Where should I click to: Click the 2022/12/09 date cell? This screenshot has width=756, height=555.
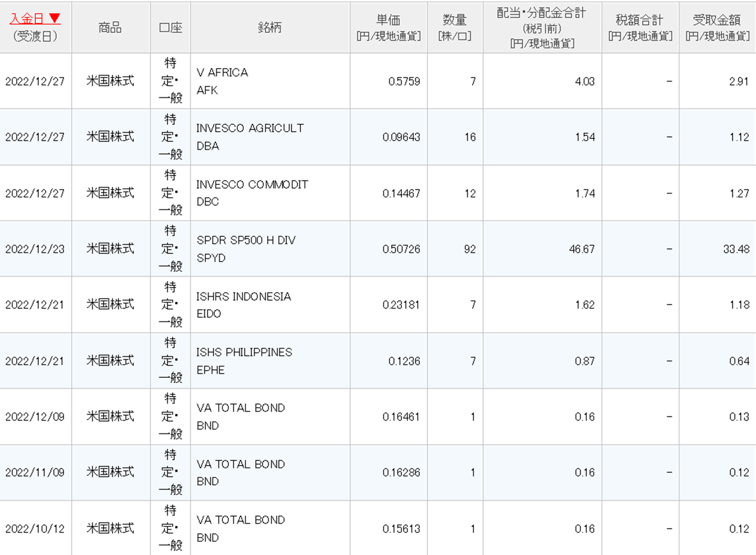coord(35,417)
